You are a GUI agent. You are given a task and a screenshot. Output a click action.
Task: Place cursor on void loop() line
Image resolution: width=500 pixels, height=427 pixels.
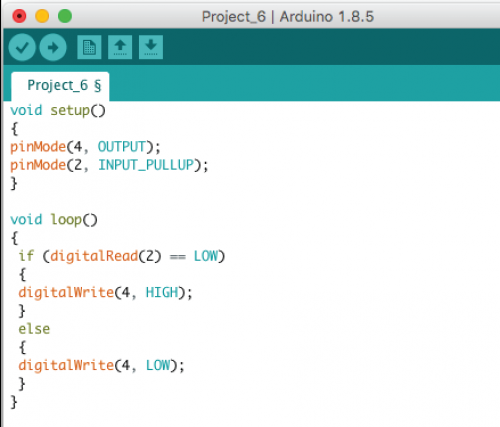pos(54,220)
